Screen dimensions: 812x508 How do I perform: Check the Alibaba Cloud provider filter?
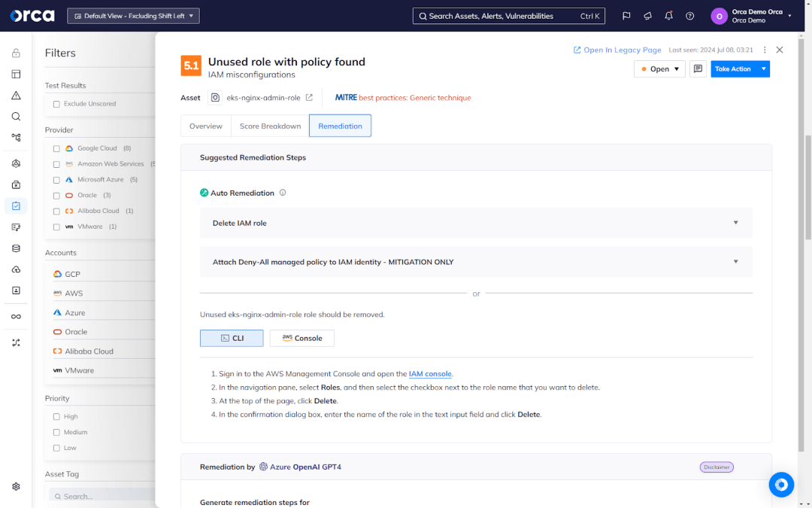(x=56, y=211)
